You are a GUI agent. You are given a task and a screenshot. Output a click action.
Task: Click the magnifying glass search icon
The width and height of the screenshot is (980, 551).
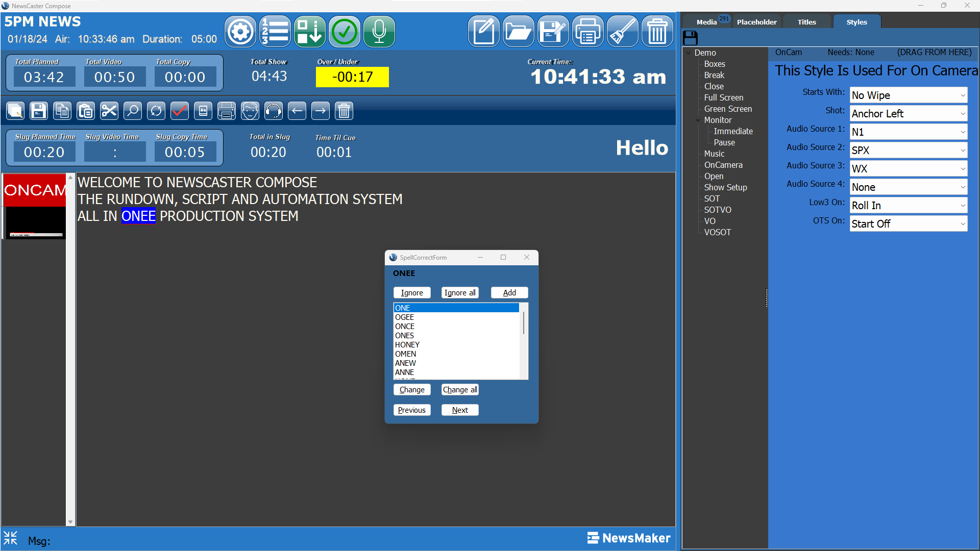click(x=133, y=111)
